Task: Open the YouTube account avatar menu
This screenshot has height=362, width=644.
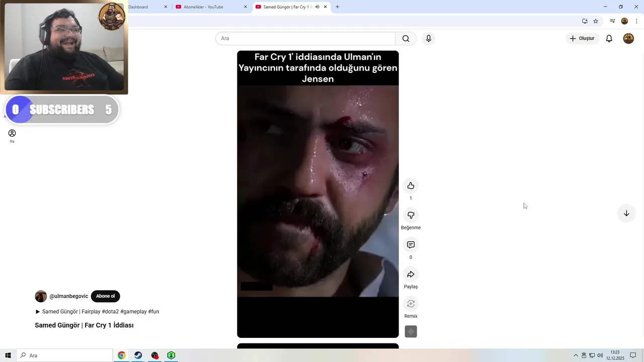Action: (628, 39)
